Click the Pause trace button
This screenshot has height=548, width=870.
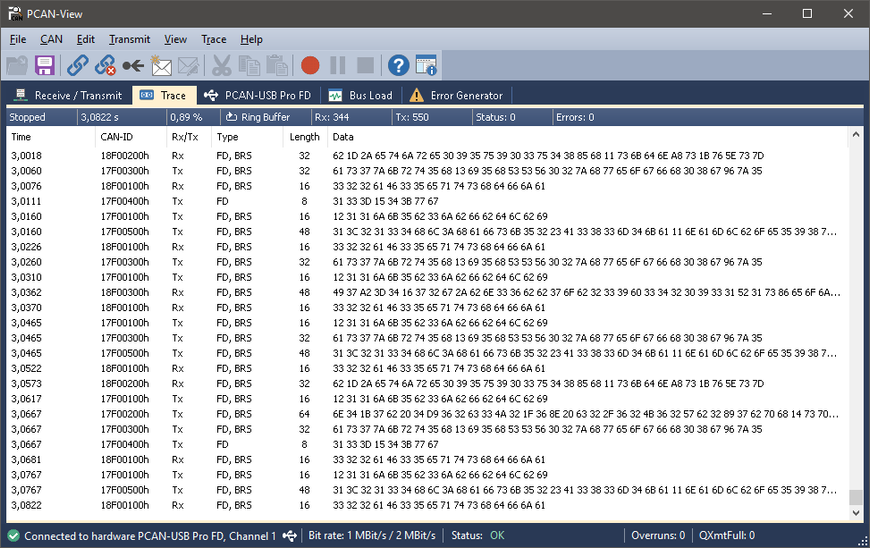coord(337,65)
